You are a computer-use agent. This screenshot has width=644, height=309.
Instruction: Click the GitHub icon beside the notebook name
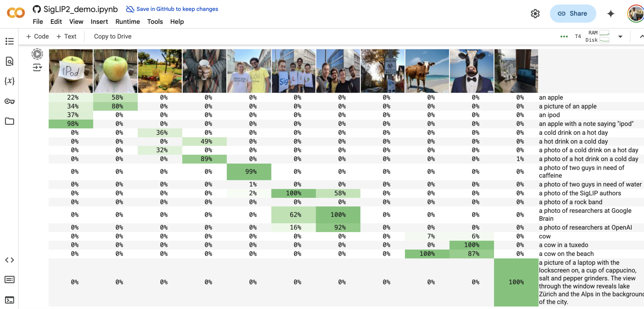37,9
